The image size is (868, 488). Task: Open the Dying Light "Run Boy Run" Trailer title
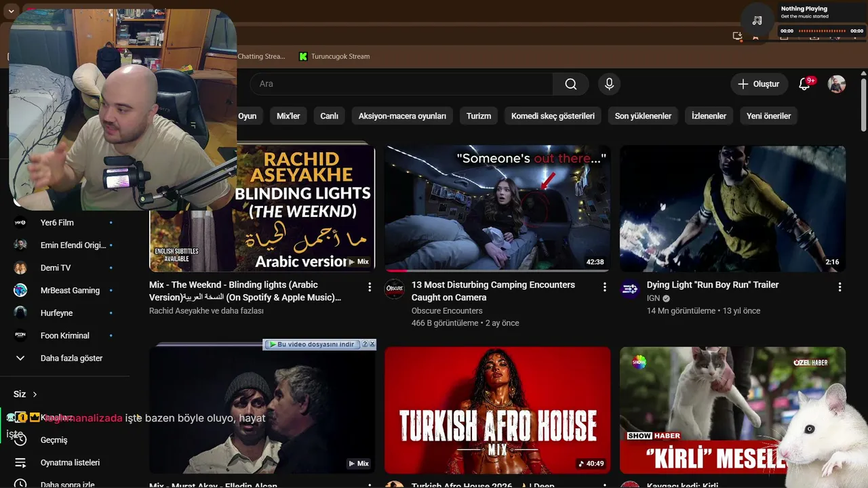tap(713, 285)
